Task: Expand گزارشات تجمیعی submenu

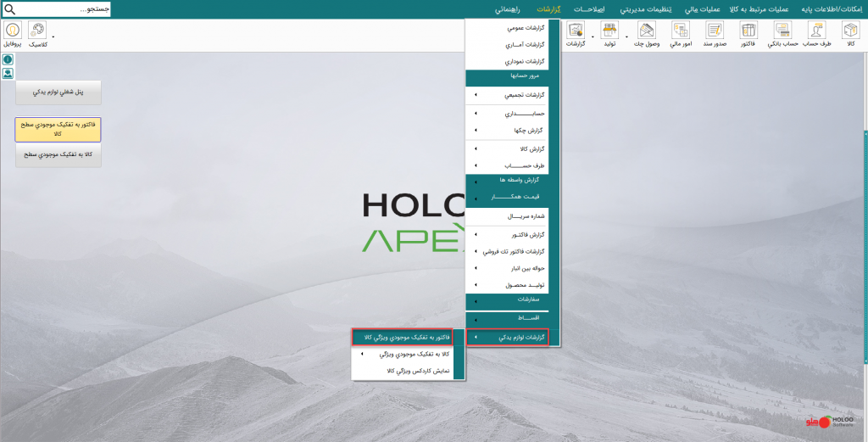Action: [507, 95]
